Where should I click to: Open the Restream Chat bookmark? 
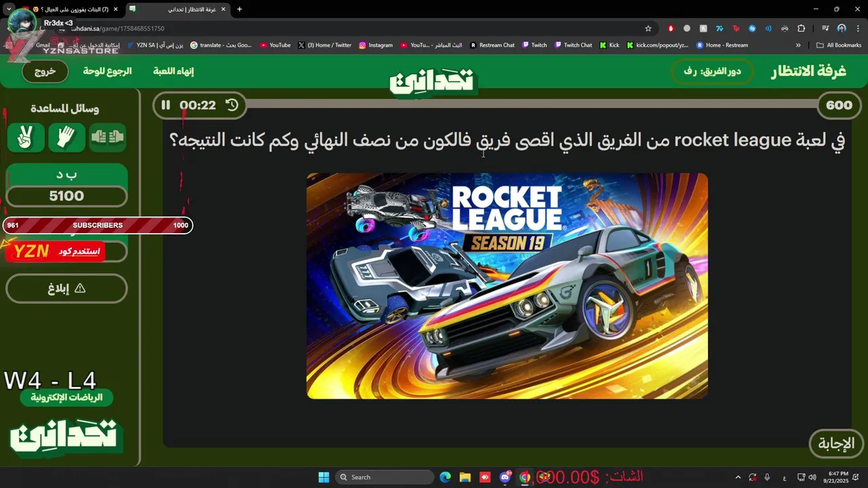(x=492, y=45)
